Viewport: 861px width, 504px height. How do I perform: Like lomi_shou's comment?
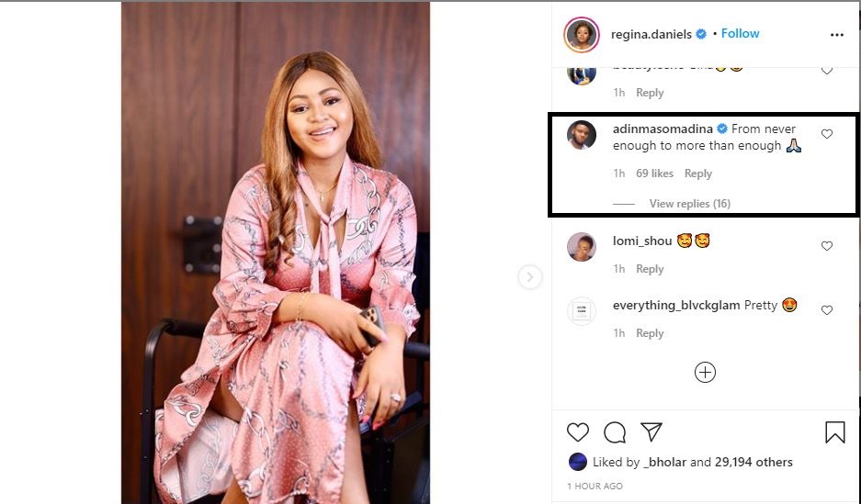point(827,246)
